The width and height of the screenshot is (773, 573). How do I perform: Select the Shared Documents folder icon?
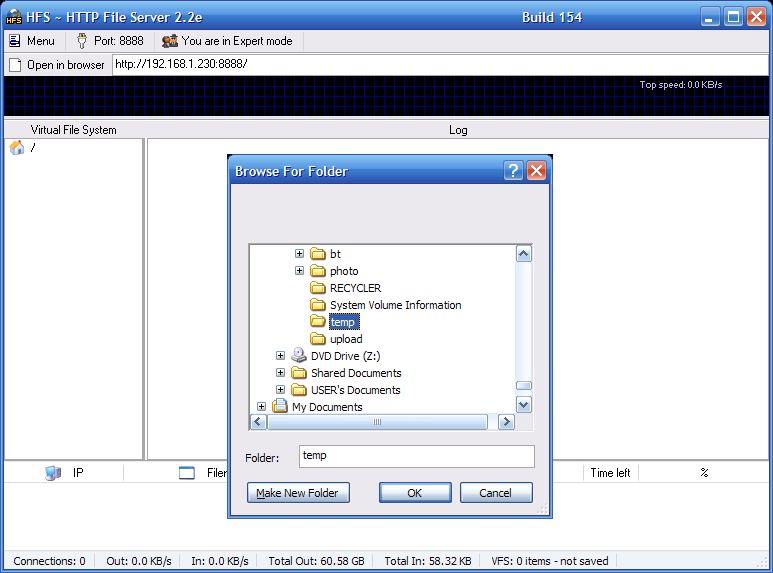coord(299,373)
